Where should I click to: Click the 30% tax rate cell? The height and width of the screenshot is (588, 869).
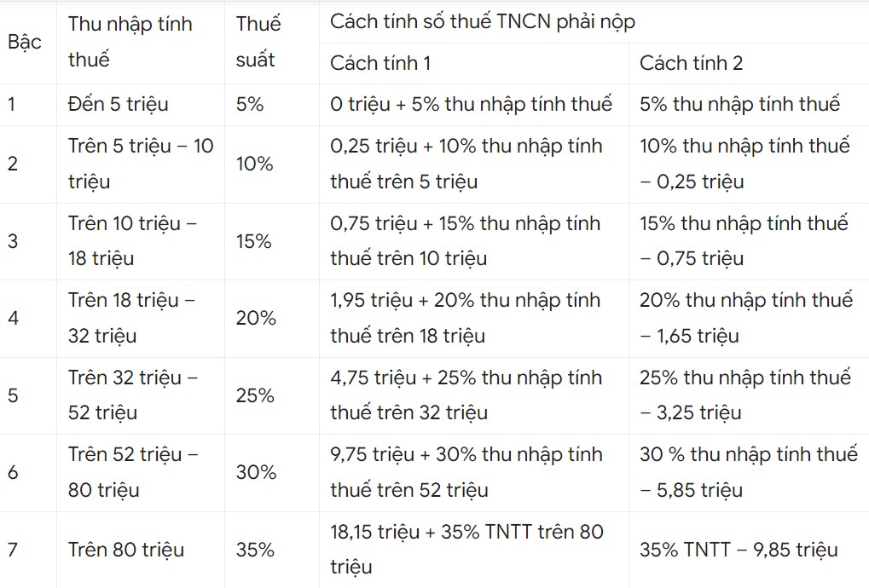[x=256, y=472]
